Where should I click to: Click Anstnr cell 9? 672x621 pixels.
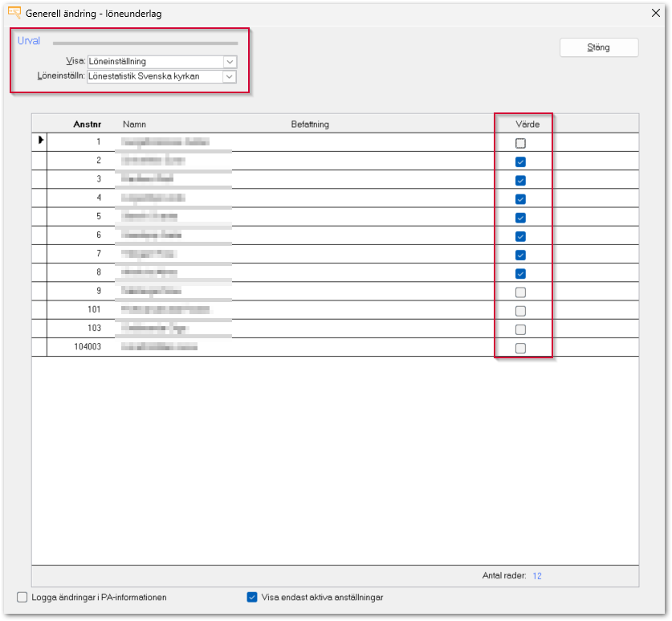pos(99,291)
